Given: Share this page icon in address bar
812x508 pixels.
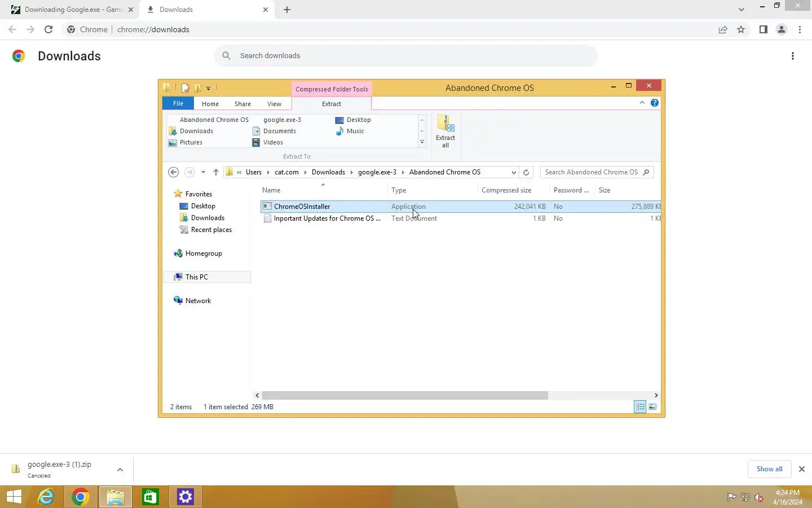Looking at the screenshot, I should pyautogui.click(x=723, y=29).
